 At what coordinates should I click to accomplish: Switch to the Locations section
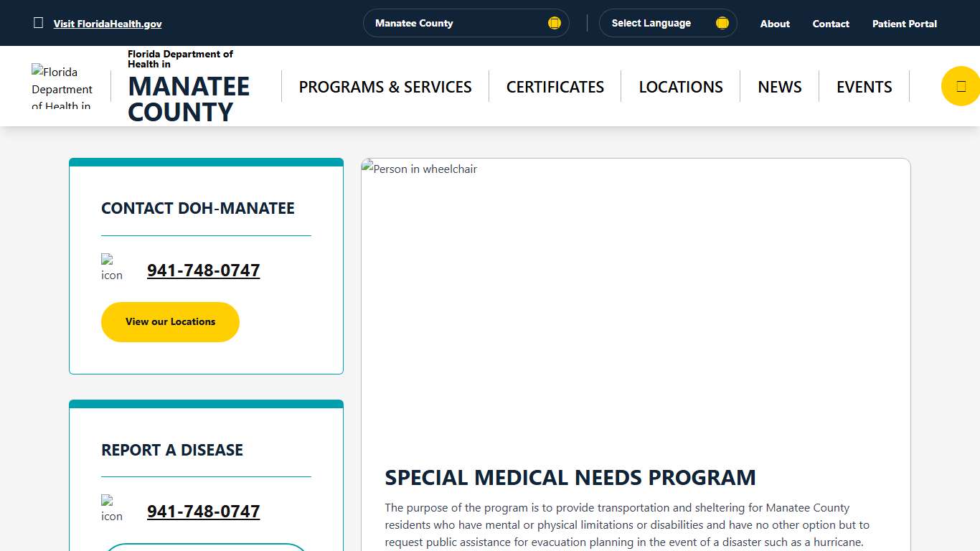point(680,86)
